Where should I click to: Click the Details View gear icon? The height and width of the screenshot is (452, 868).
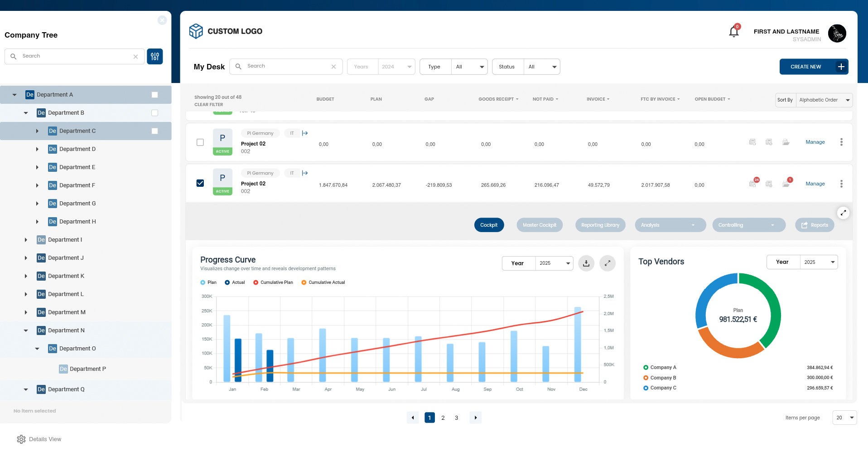click(21, 439)
